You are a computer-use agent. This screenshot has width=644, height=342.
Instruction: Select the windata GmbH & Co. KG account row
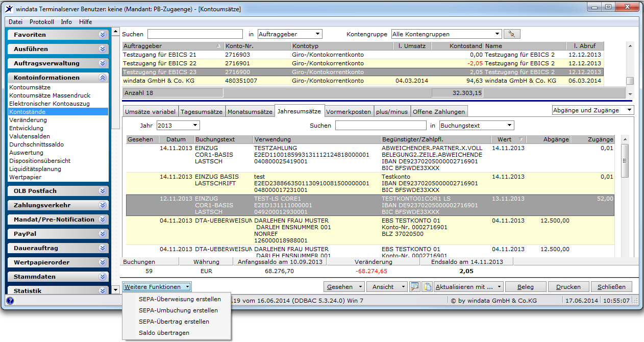pyautogui.click(x=363, y=81)
